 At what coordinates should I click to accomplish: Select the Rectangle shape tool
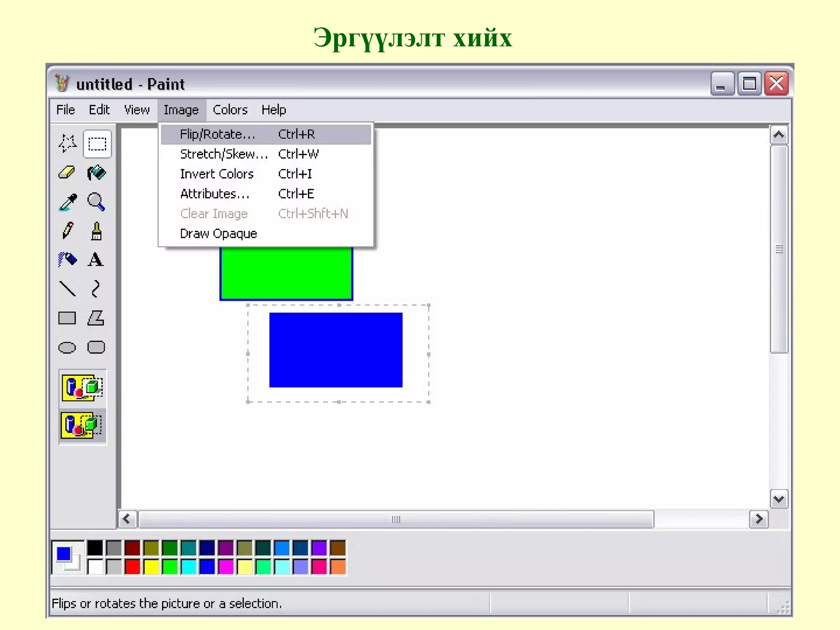tap(67, 318)
